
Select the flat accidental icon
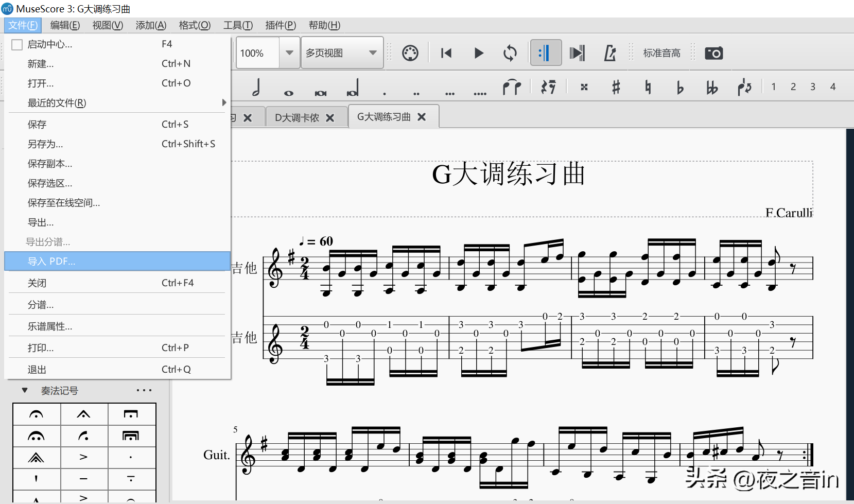click(x=679, y=88)
